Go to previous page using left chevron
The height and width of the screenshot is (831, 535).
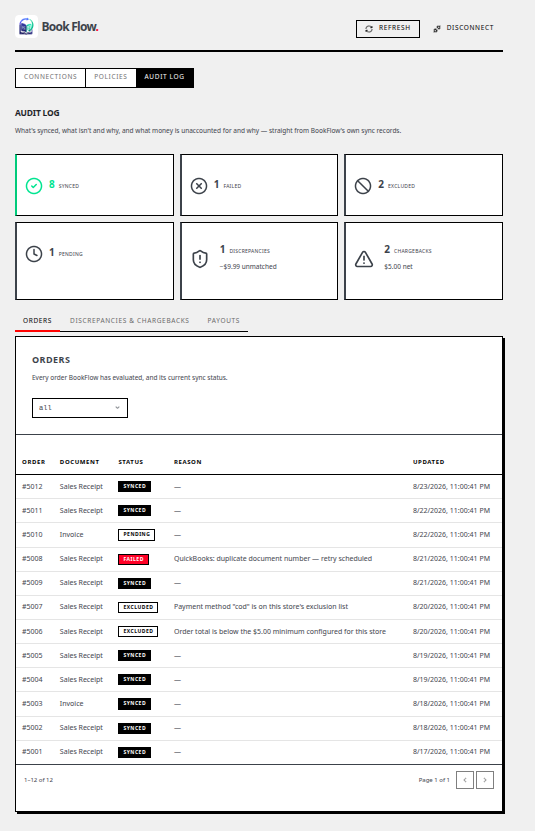(465, 780)
